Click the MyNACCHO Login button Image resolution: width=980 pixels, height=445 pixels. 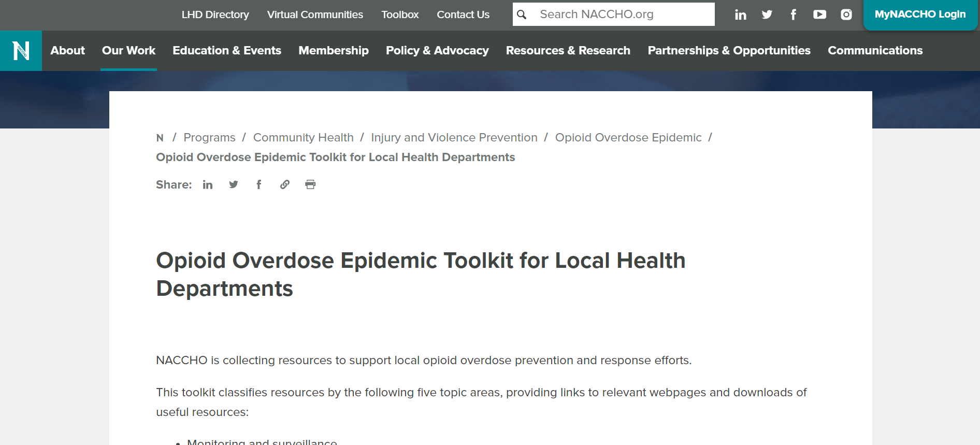920,15
